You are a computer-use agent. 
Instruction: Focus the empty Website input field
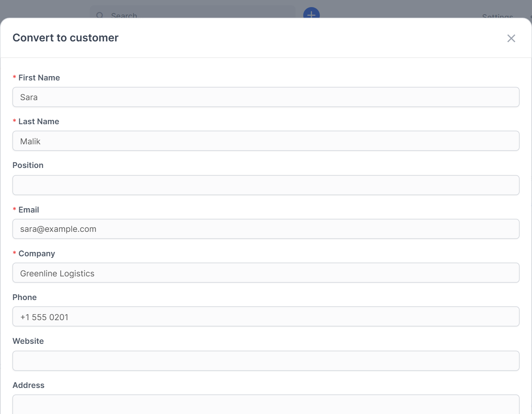[x=266, y=361]
